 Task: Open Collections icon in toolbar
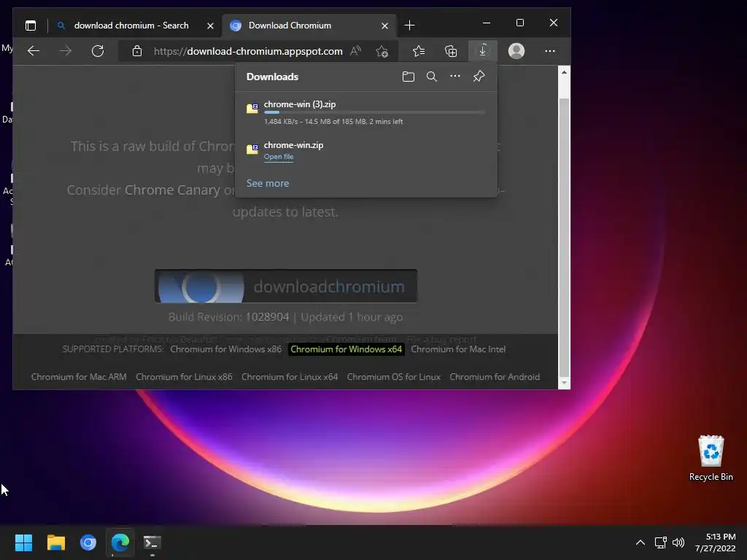click(x=451, y=51)
